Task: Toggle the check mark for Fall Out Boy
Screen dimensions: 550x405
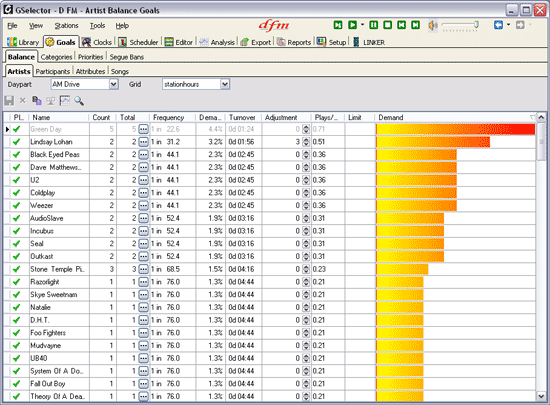Action: (16, 384)
